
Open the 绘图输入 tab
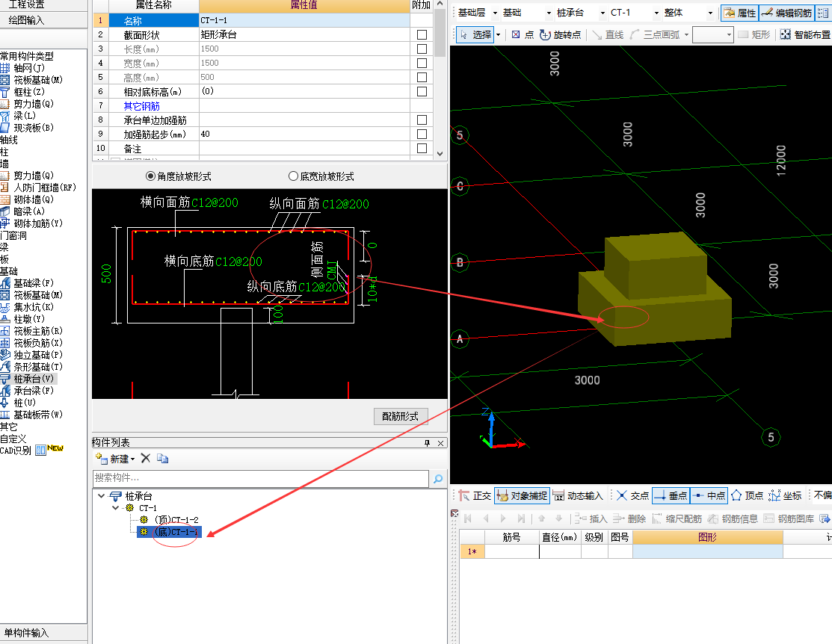point(26,20)
